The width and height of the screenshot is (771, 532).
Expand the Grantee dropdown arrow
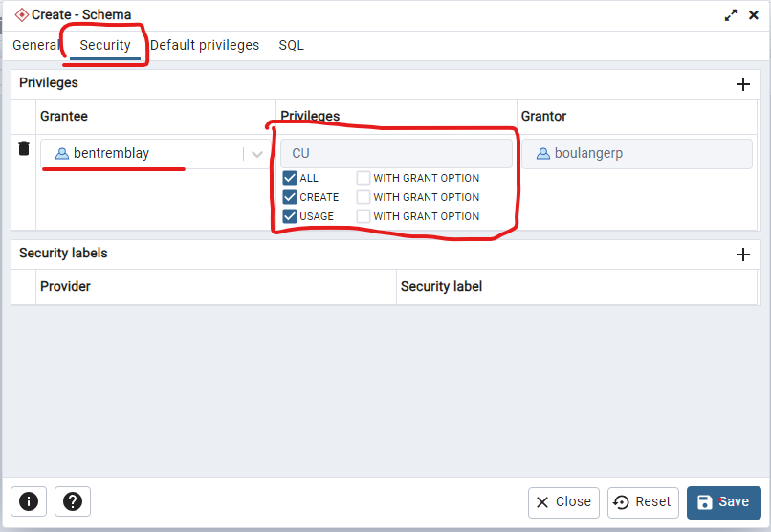tap(257, 154)
